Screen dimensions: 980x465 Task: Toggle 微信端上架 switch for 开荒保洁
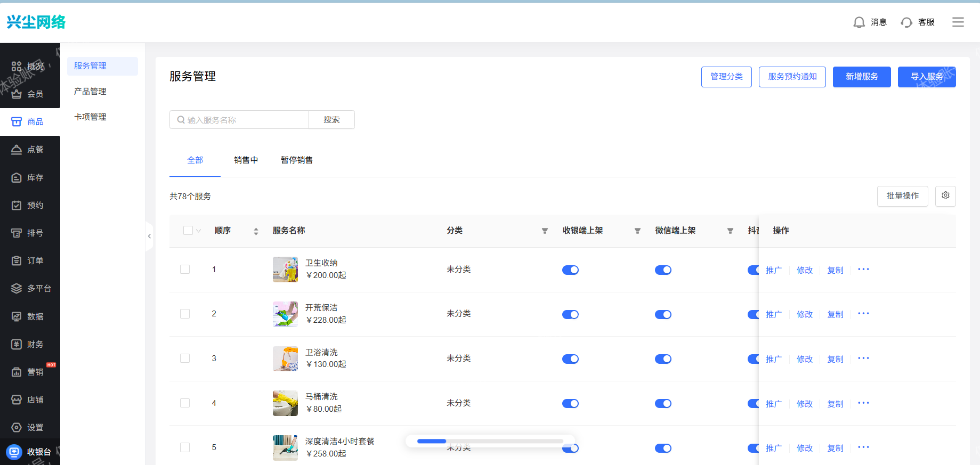(663, 314)
